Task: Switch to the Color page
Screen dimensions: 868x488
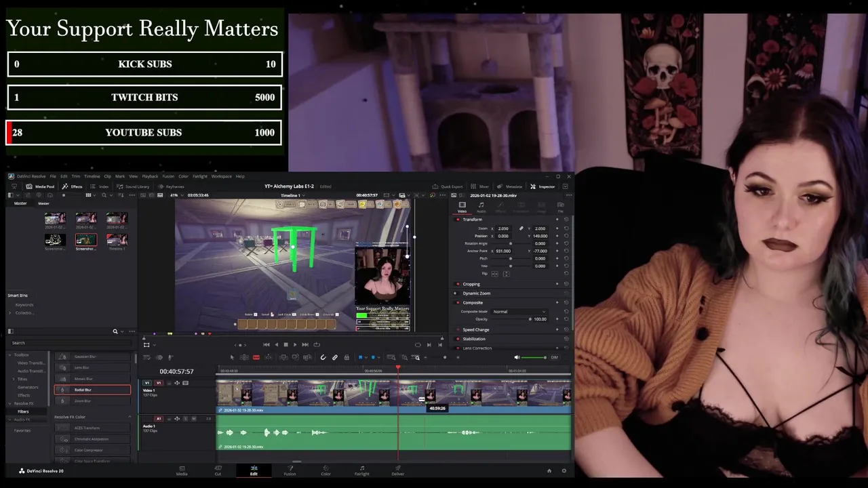Action: 325,470
